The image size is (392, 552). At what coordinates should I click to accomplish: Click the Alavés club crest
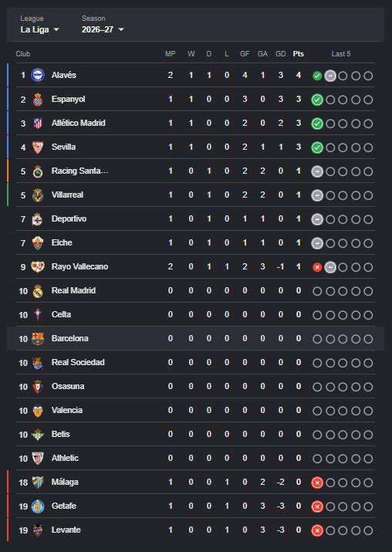pos(38,75)
